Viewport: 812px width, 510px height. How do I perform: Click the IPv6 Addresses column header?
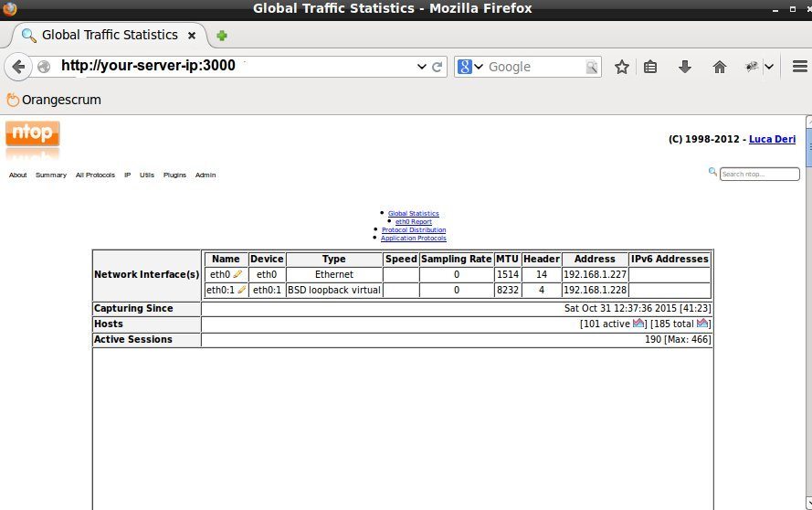(x=670, y=259)
